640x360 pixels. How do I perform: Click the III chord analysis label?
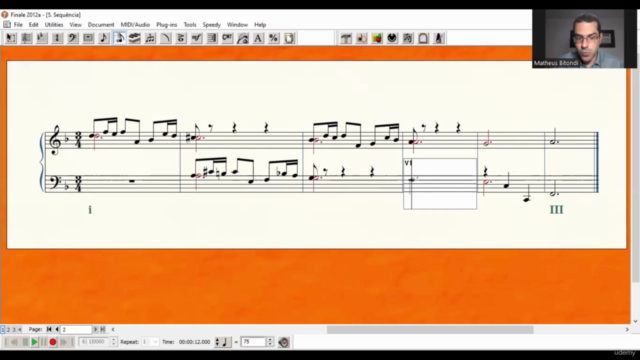pos(556,210)
